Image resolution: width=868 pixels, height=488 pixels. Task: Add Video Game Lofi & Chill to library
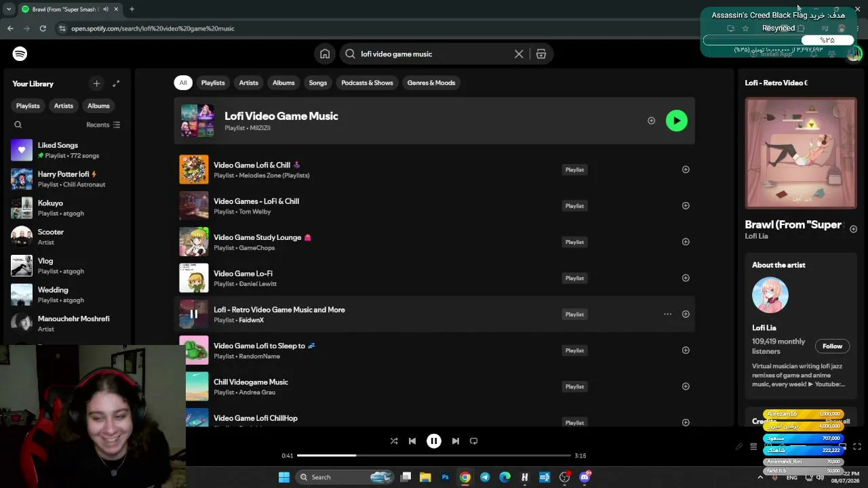point(686,169)
